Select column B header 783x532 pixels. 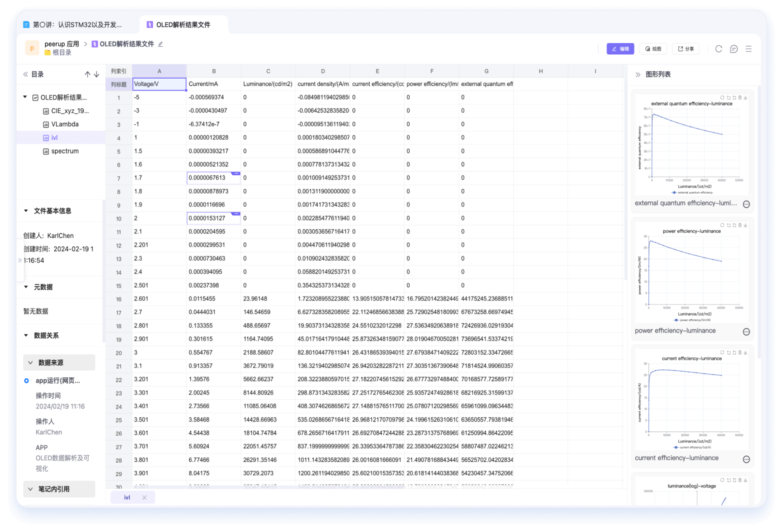coord(214,71)
